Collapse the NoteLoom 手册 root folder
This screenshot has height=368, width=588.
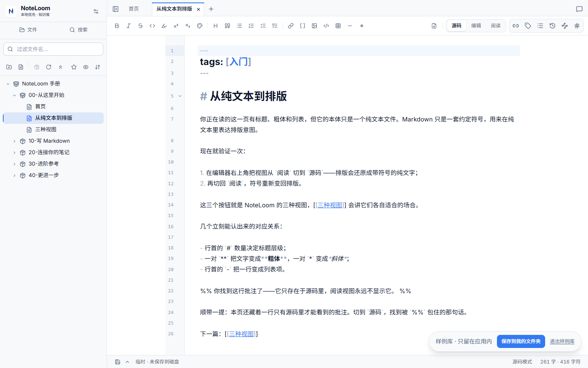pos(8,84)
